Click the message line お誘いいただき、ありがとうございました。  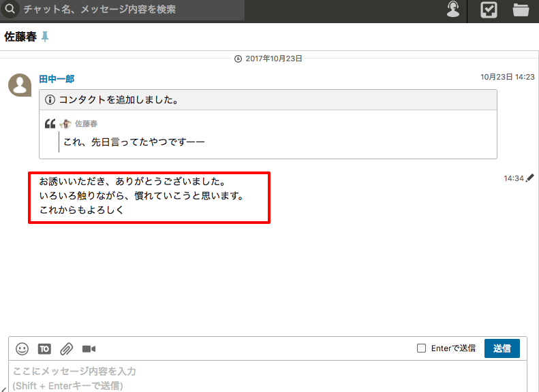coord(132,181)
